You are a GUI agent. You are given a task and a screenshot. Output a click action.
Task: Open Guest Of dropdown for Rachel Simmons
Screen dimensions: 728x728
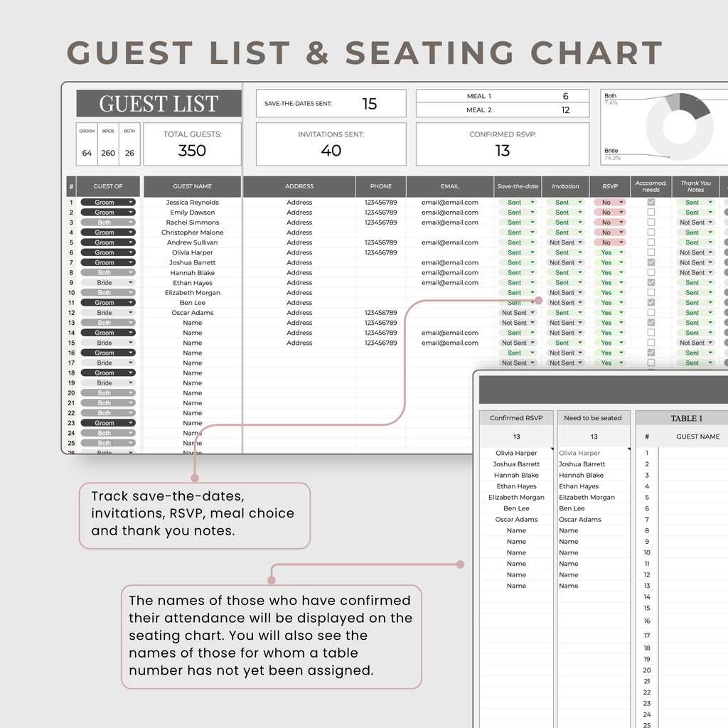pyautogui.click(x=108, y=223)
